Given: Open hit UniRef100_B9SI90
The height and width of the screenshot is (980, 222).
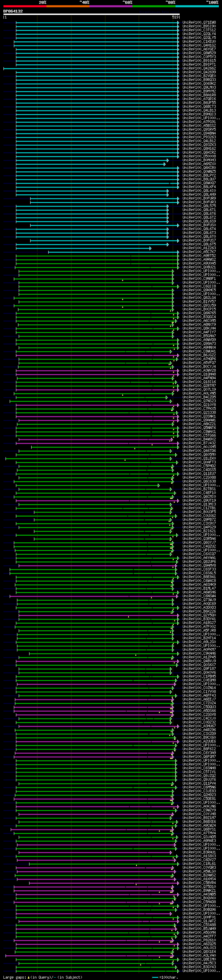Looking at the screenshot, I should [199, 26].
